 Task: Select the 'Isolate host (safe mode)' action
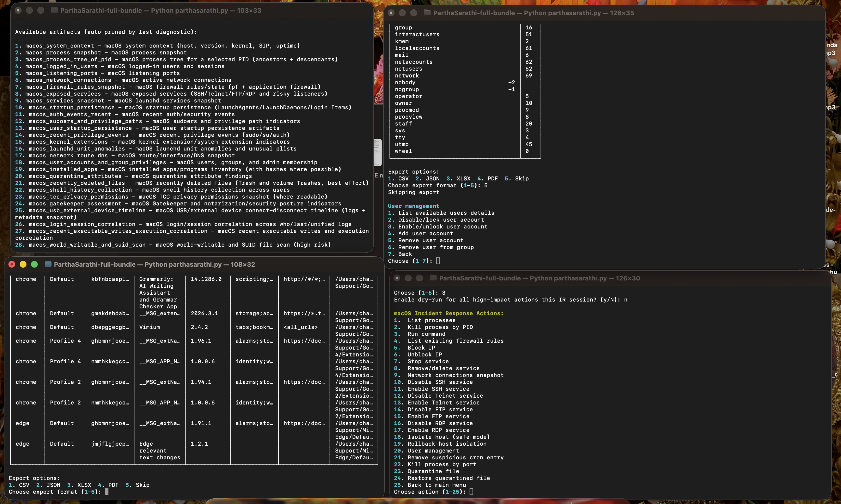click(x=442, y=437)
